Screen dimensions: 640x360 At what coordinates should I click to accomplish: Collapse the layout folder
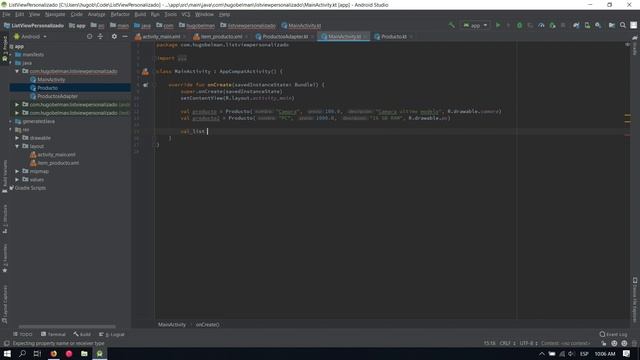tap(17, 146)
